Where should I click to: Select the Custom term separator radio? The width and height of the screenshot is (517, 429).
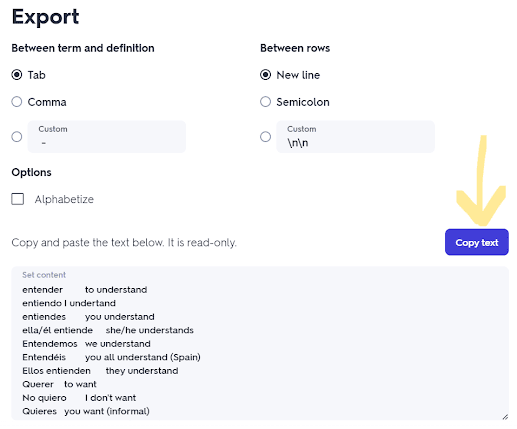point(17,137)
